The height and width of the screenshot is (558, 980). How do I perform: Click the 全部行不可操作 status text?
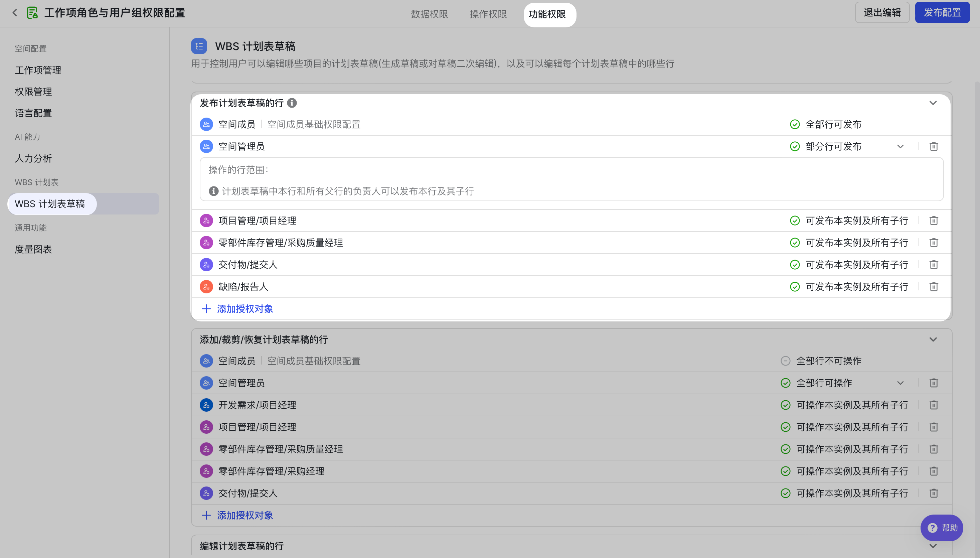coord(829,361)
